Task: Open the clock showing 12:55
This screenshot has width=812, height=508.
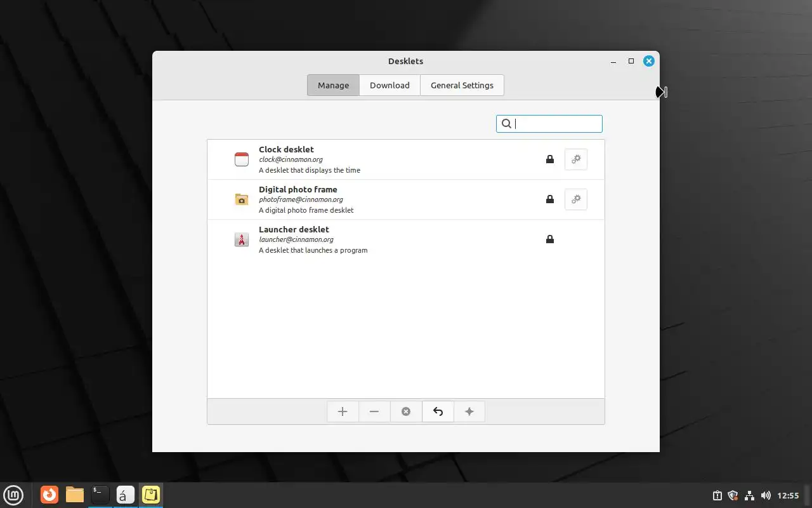Action: tap(788, 495)
